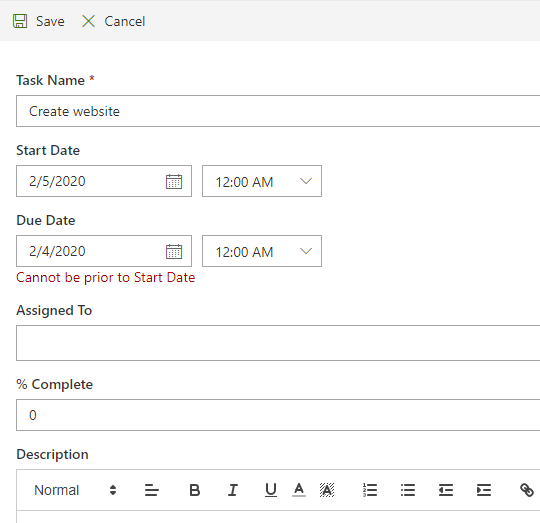Open the text highlight color picker
This screenshot has height=523, width=540.
tap(327, 490)
